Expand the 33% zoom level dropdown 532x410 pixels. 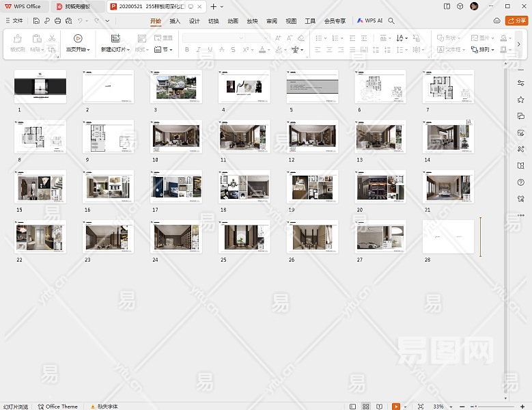pos(450,406)
